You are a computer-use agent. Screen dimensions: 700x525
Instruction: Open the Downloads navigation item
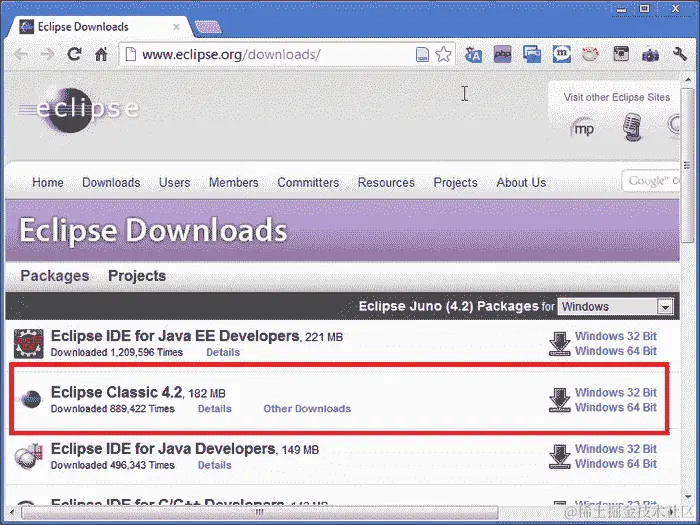111,183
